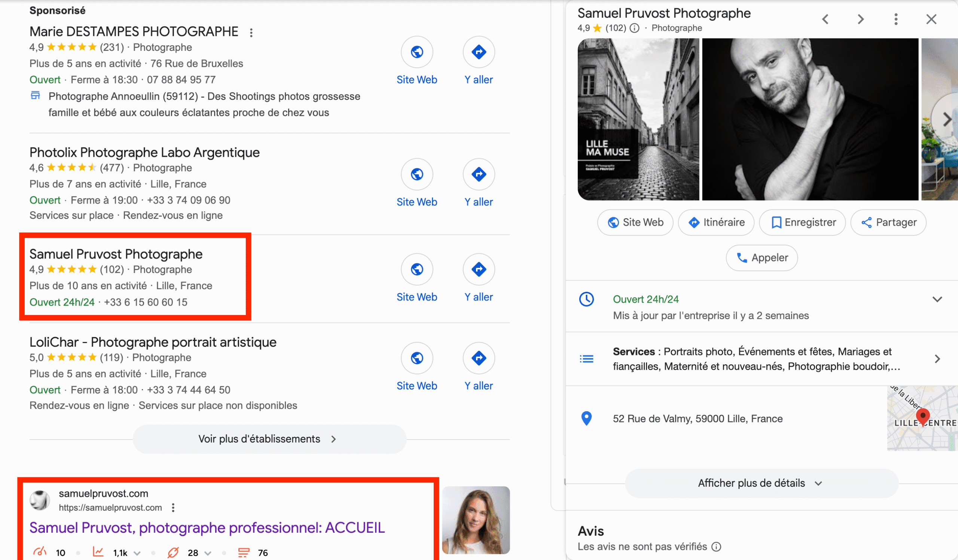Call the business with Appeler
Screen dimensions: 958x560
[x=762, y=258]
